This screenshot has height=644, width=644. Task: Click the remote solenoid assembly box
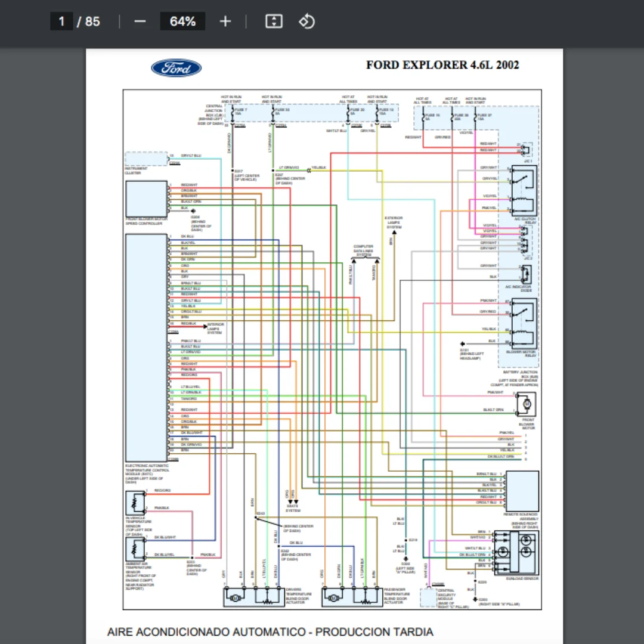click(522, 491)
